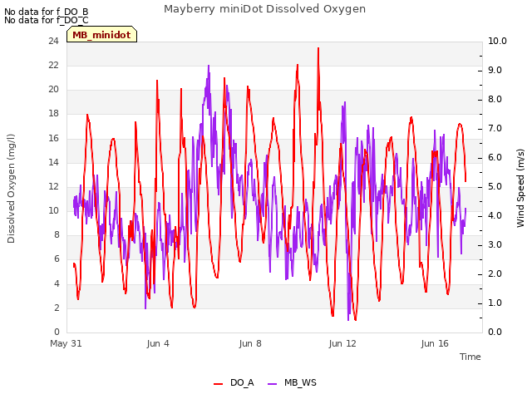Click the 'No data for f_DO_C' message
Viewport: 532px width, 399px height.
tap(47, 20)
